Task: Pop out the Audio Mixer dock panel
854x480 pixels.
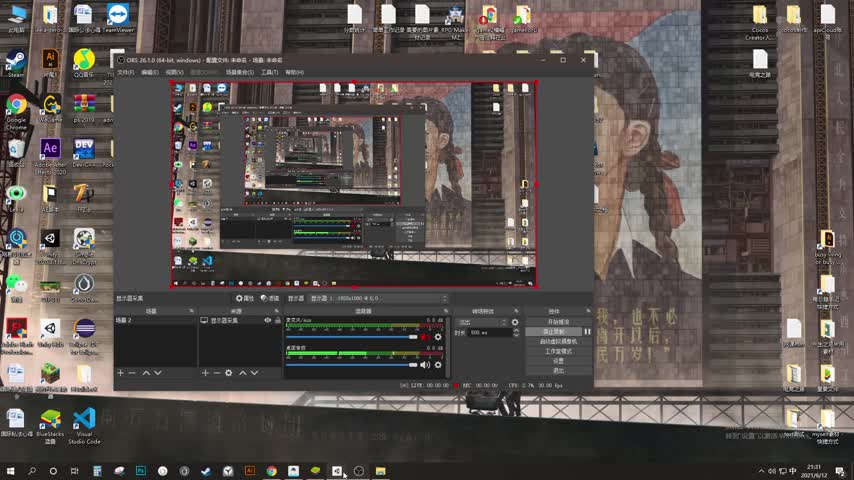Action: pos(446,311)
